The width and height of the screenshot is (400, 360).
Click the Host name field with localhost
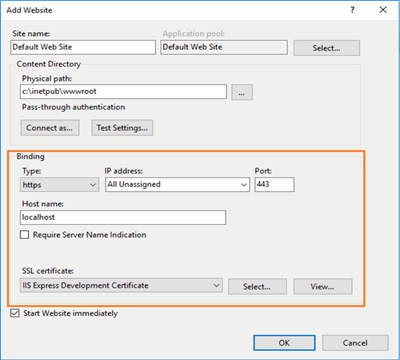[123, 217]
